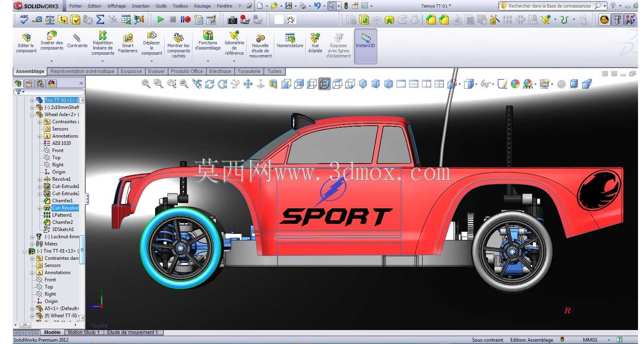Click the undo arrow icon
The height and width of the screenshot is (344, 644).
pyautogui.click(x=317, y=6)
